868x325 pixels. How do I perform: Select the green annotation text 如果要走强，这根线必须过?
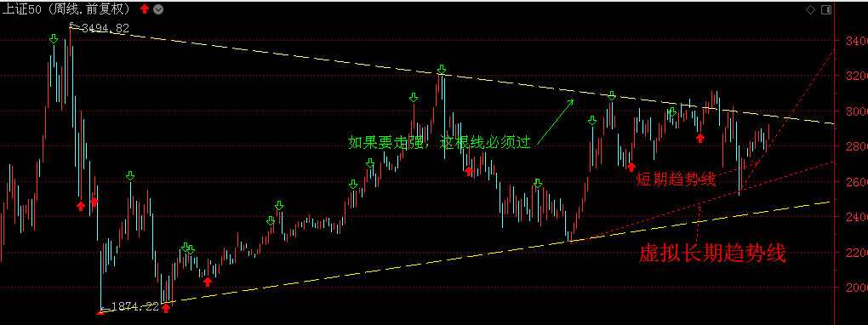coord(440,142)
